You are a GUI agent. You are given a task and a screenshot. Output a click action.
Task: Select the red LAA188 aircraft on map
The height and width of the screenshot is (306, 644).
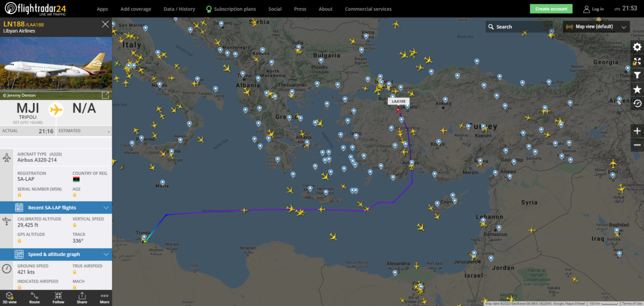(x=398, y=110)
